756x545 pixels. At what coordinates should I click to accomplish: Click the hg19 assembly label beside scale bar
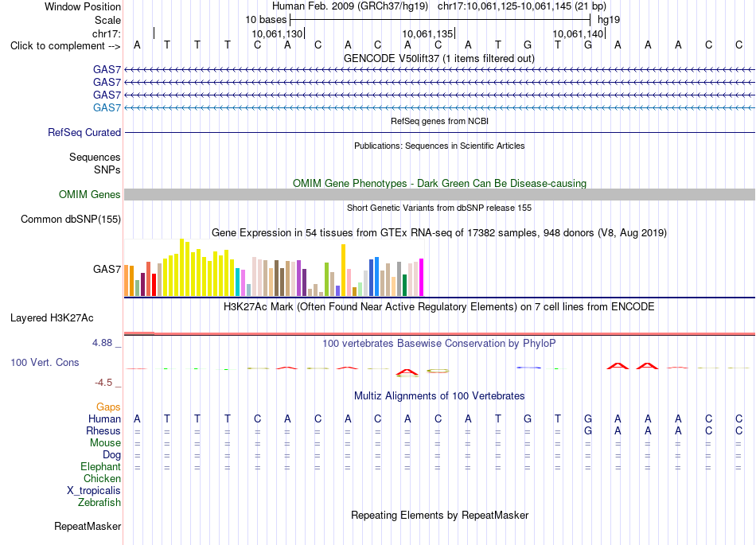[609, 20]
